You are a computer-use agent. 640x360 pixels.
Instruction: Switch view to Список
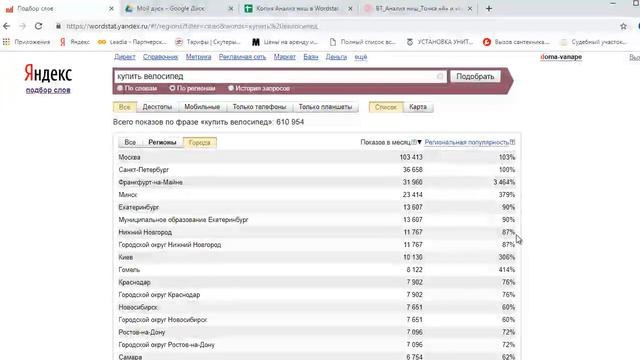[x=386, y=107]
